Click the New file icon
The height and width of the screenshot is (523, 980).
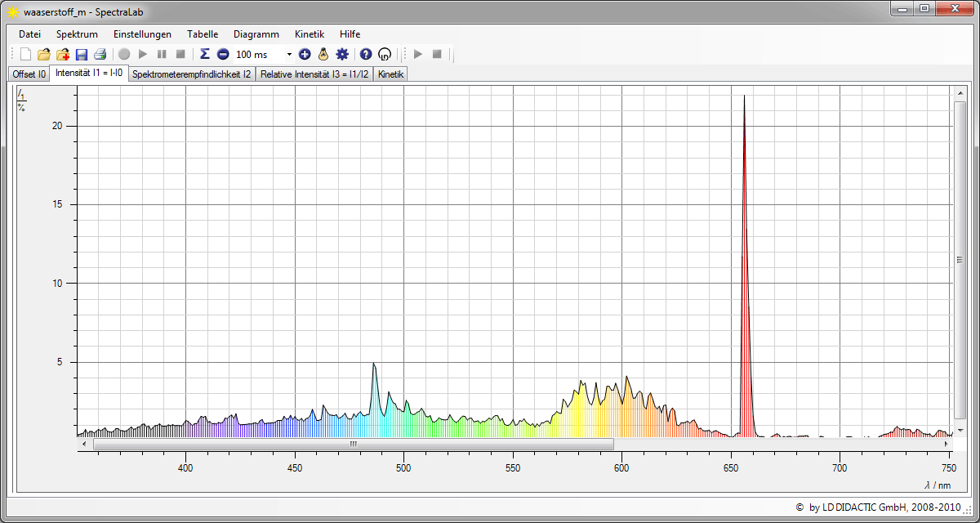pyautogui.click(x=25, y=54)
